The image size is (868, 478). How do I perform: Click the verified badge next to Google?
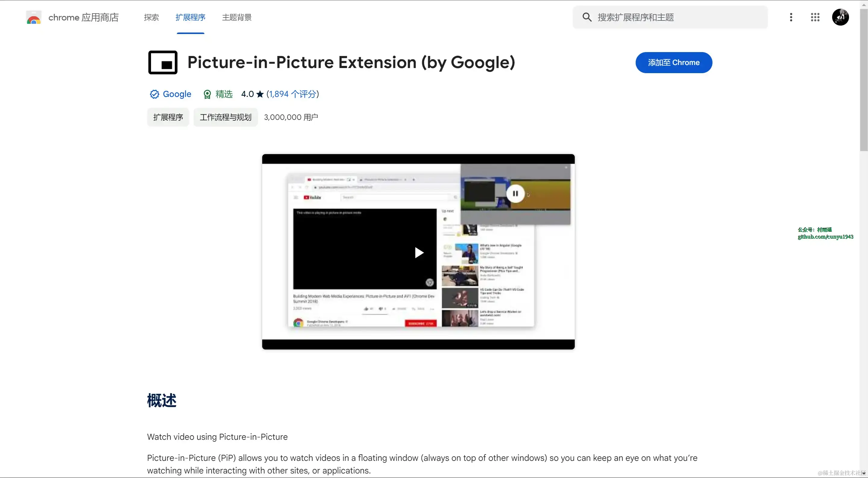[154, 94]
